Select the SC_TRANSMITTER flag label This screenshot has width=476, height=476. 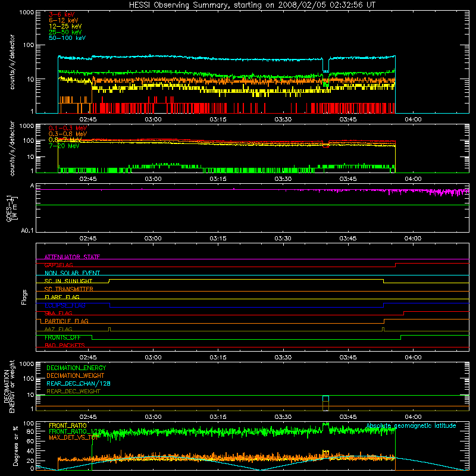point(69,289)
